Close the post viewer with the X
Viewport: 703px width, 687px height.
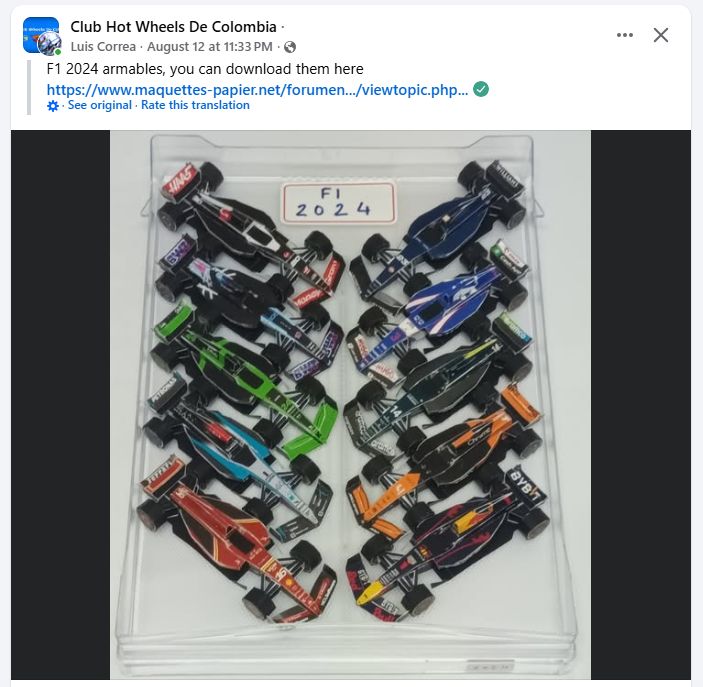[660, 35]
